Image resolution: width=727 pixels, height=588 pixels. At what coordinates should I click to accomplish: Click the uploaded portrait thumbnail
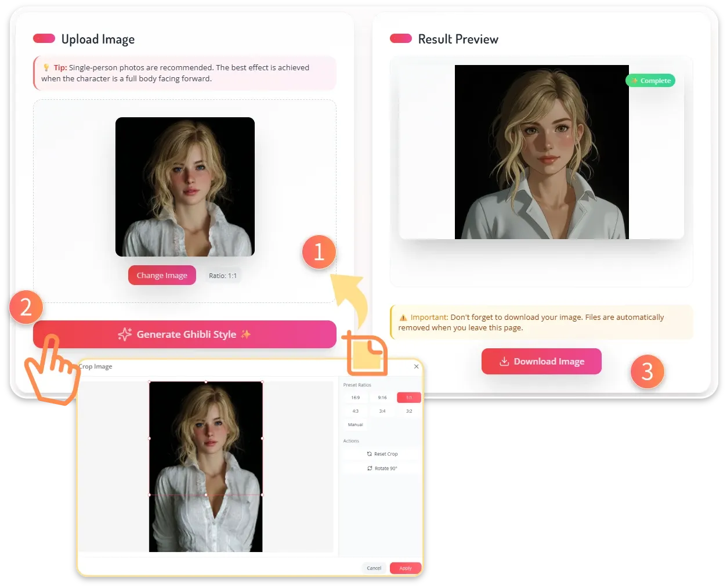point(185,187)
